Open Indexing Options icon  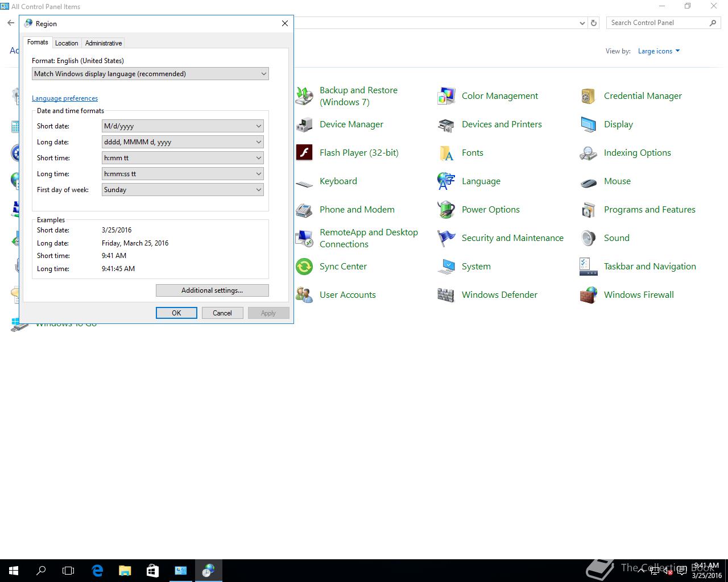(x=589, y=153)
